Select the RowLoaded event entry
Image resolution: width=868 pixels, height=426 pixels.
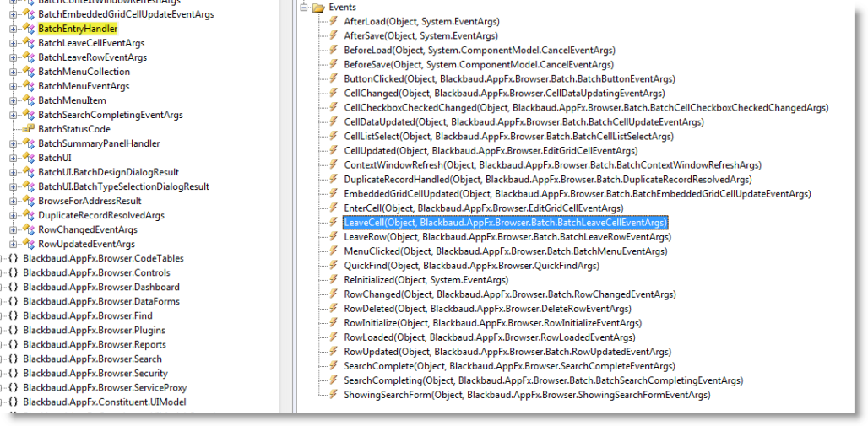[490, 337]
